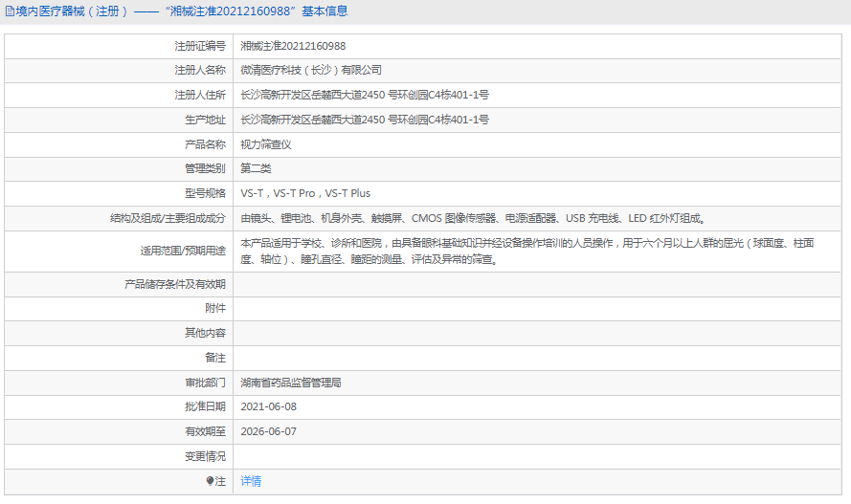Click the 备注 label
Viewport: 851px width, 504px height.
pyautogui.click(x=215, y=358)
